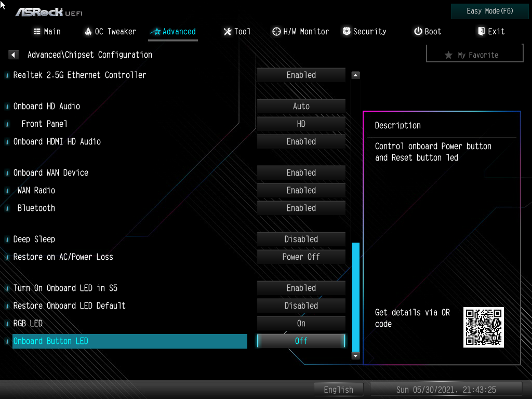This screenshot has height=399, width=532.
Task: Select highlighted Onboard Button LED row
Action: click(129, 341)
